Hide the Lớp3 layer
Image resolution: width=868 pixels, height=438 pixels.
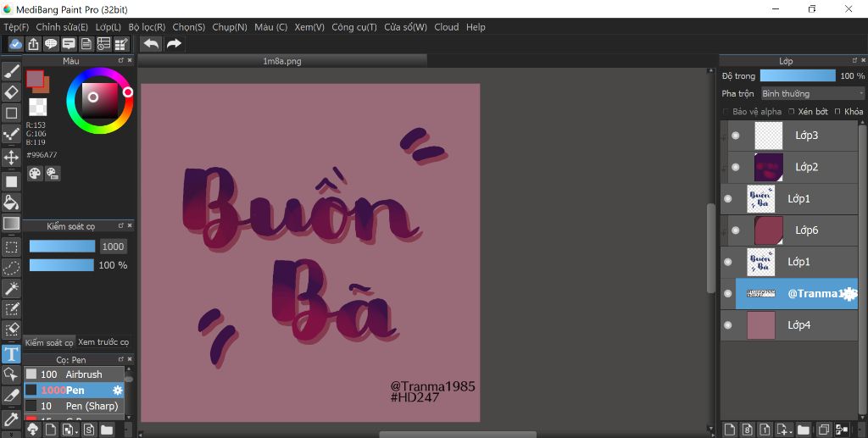735,136
